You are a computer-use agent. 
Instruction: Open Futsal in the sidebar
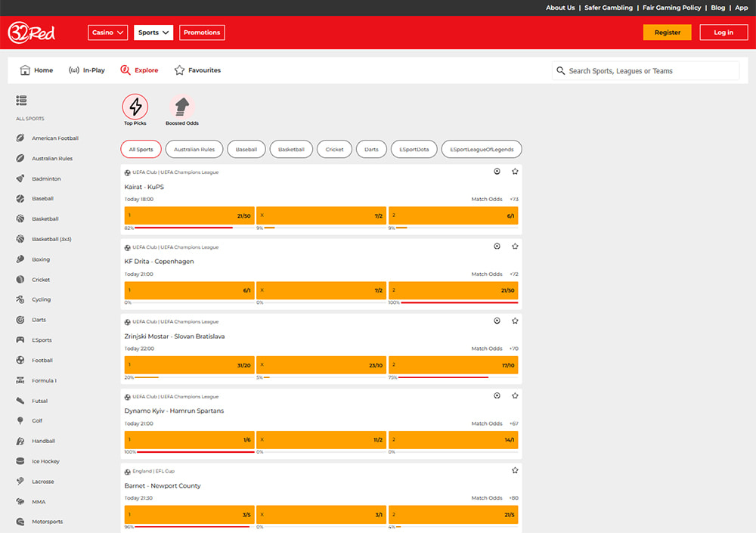[32, 401]
